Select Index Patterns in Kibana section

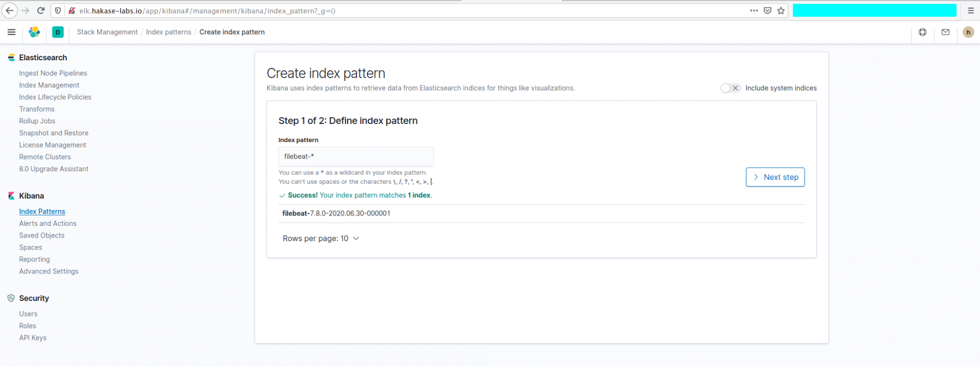[42, 212]
